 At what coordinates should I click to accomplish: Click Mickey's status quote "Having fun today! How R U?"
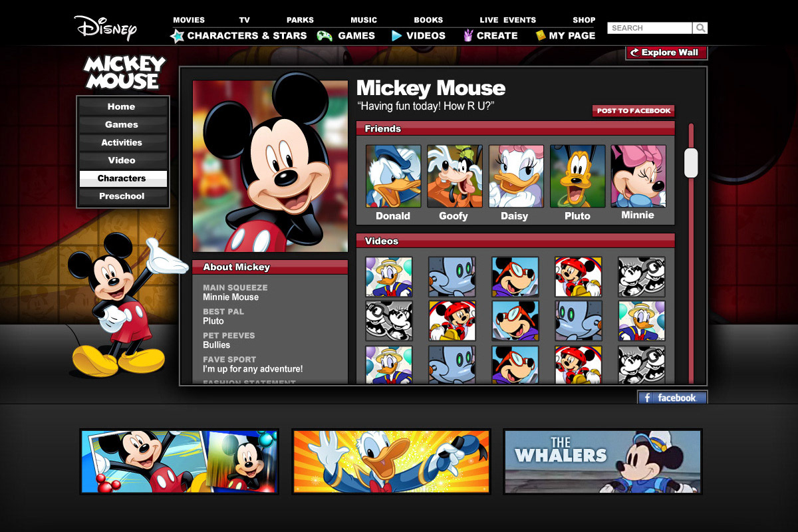[x=426, y=106]
